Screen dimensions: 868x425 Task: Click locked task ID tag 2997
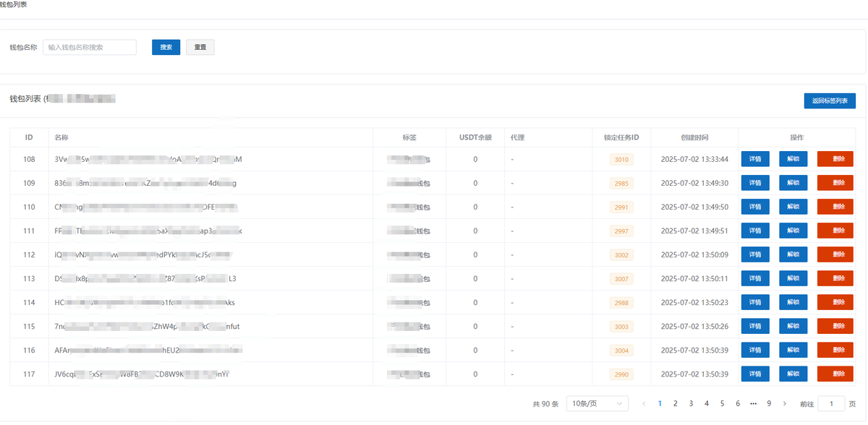pos(621,231)
